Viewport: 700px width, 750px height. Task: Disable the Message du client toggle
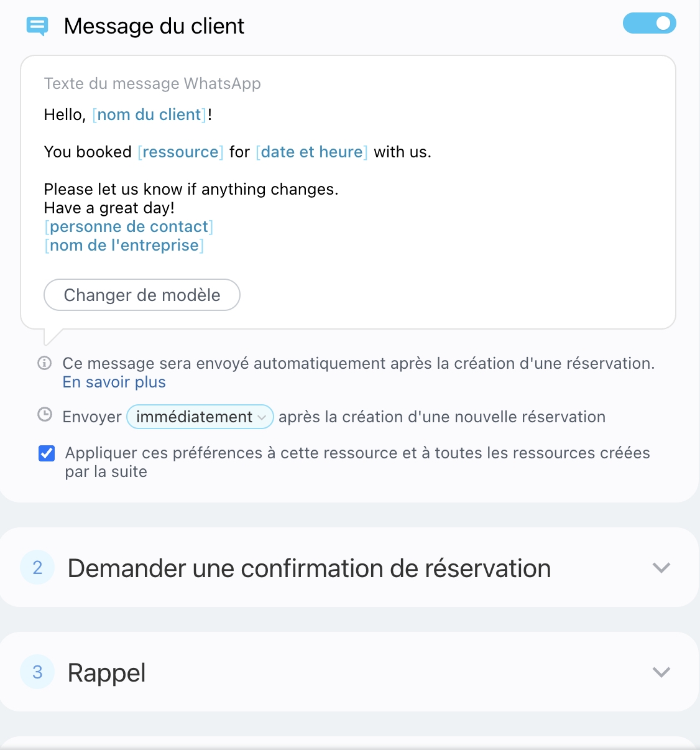pos(649,24)
